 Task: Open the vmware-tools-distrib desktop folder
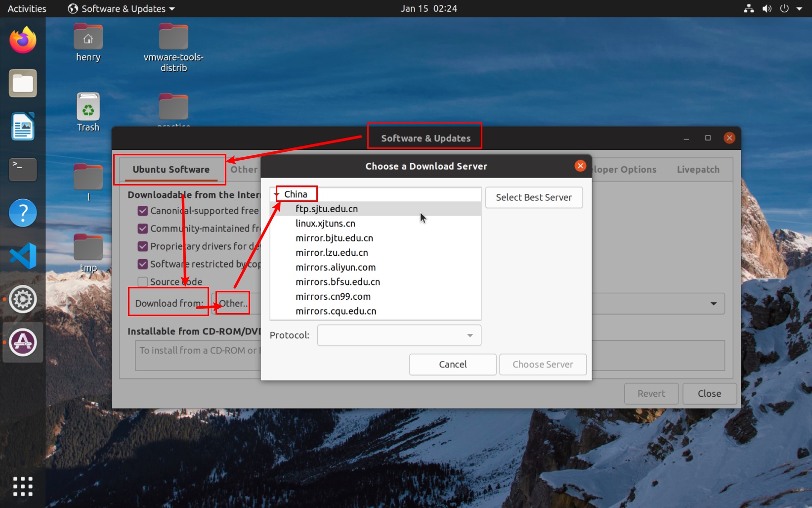[173, 48]
